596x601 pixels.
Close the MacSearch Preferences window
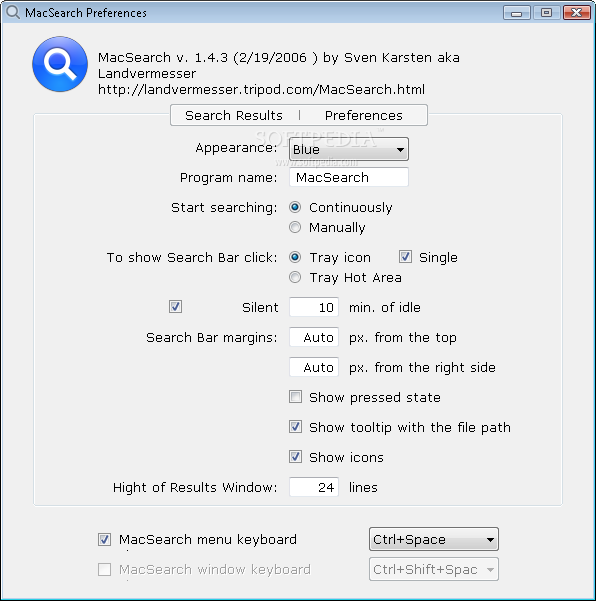(x=576, y=13)
